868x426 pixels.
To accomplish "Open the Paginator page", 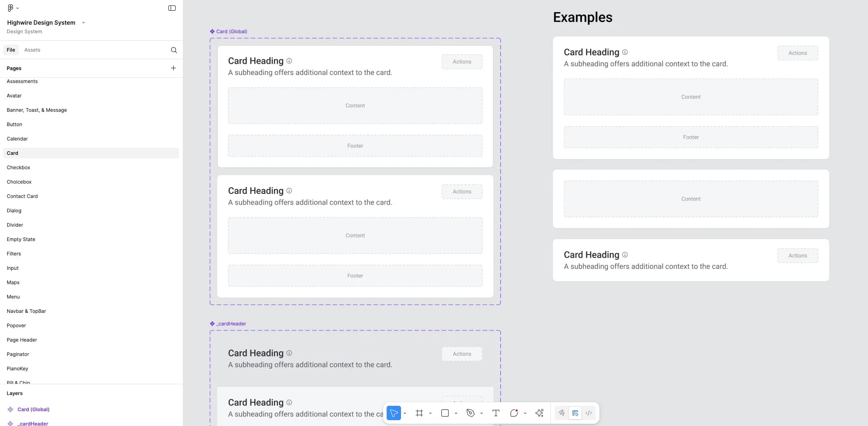I will (x=91, y=354).
